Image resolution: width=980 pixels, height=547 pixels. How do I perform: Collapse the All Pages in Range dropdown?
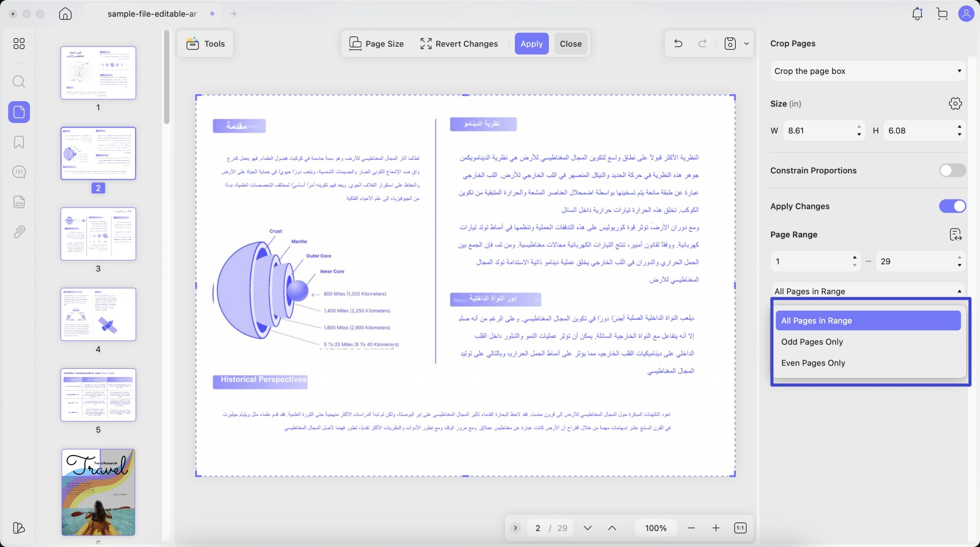(868, 291)
